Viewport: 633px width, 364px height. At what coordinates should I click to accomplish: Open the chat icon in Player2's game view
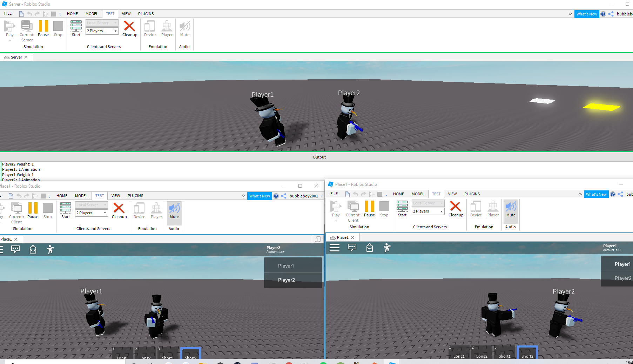pyautogui.click(x=15, y=249)
